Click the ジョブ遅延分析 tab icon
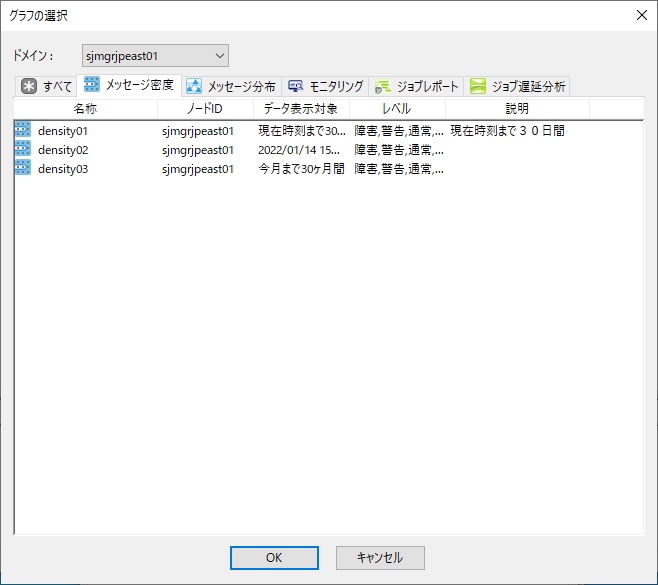 (478, 86)
